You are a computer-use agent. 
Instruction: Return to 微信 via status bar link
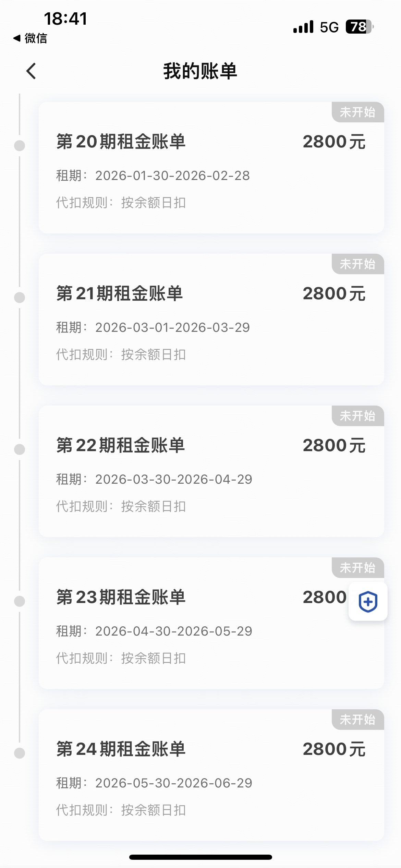30,38
